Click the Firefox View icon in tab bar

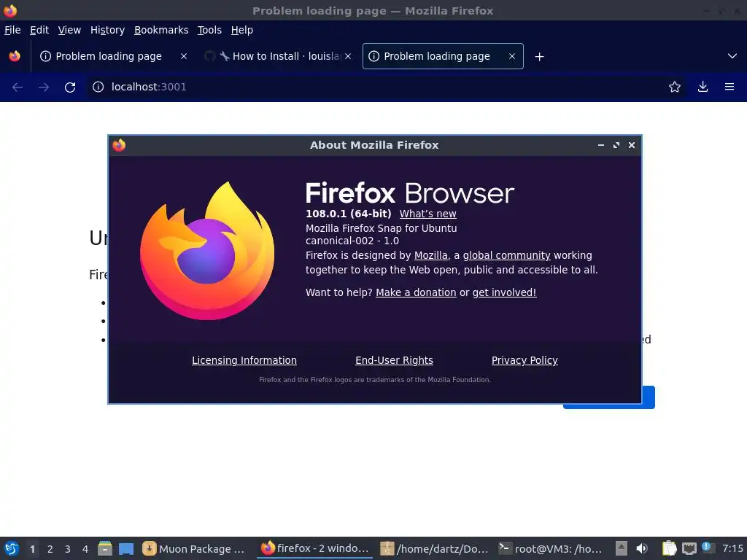click(15, 56)
